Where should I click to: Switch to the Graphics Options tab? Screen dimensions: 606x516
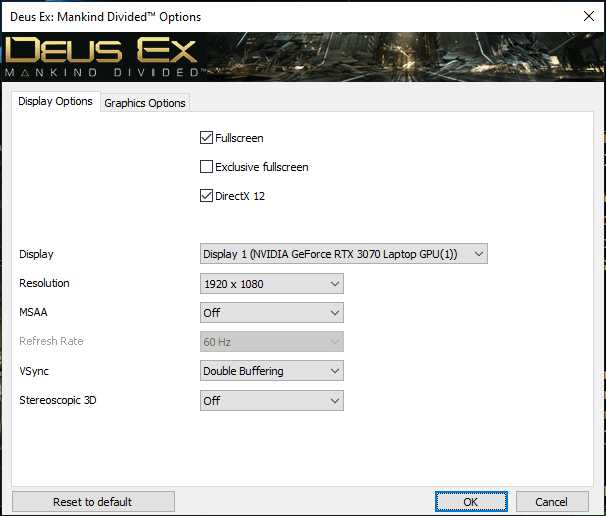tap(145, 103)
